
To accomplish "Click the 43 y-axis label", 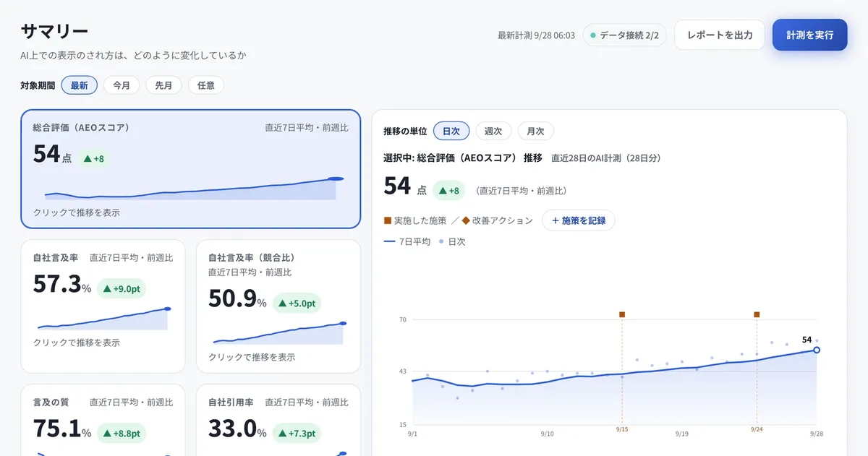I will (x=403, y=371).
